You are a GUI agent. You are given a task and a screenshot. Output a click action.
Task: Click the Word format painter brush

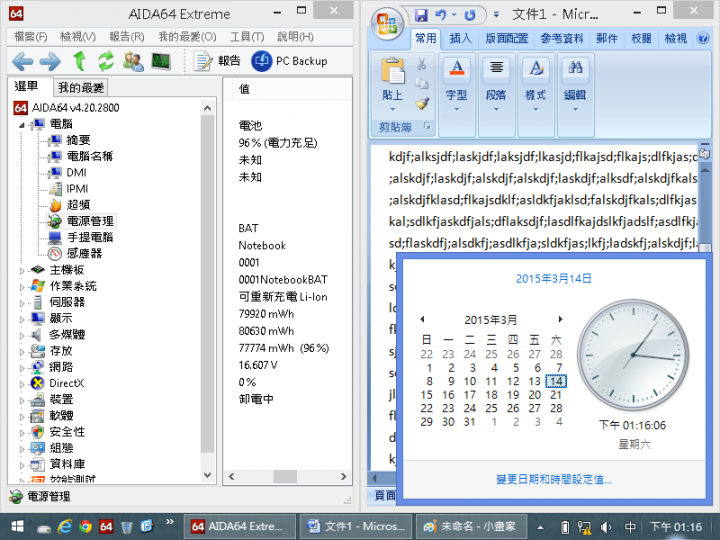422,103
